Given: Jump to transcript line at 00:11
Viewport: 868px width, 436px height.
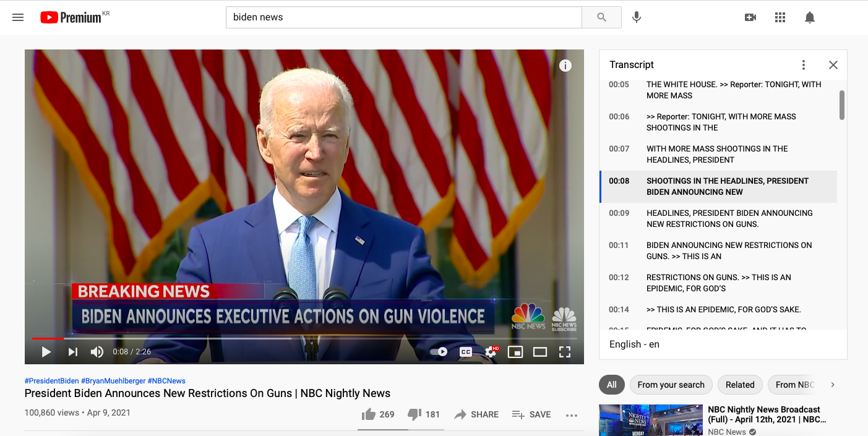Looking at the screenshot, I should pos(718,251).
